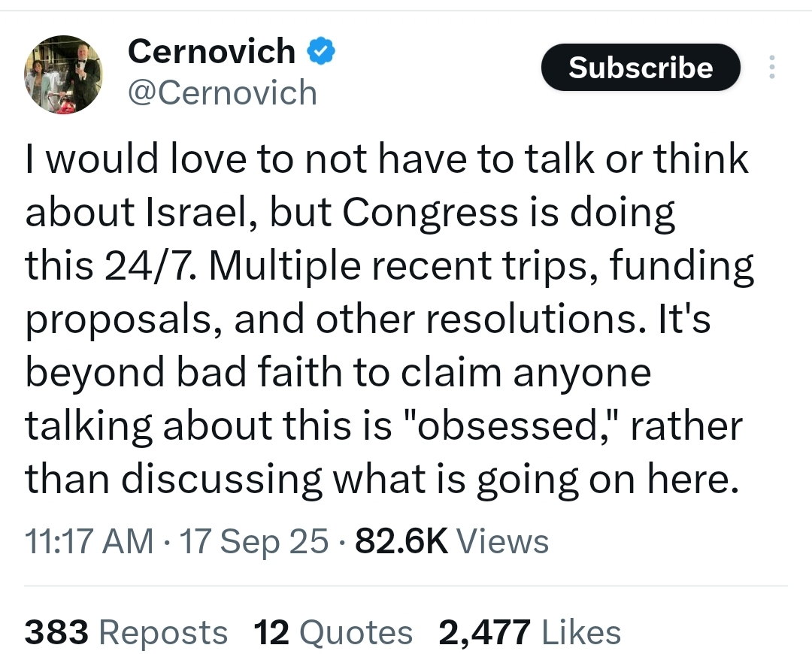Show the 383 Reposts list
This screenshot has width=812, height=654.
(x=126, y=632)
